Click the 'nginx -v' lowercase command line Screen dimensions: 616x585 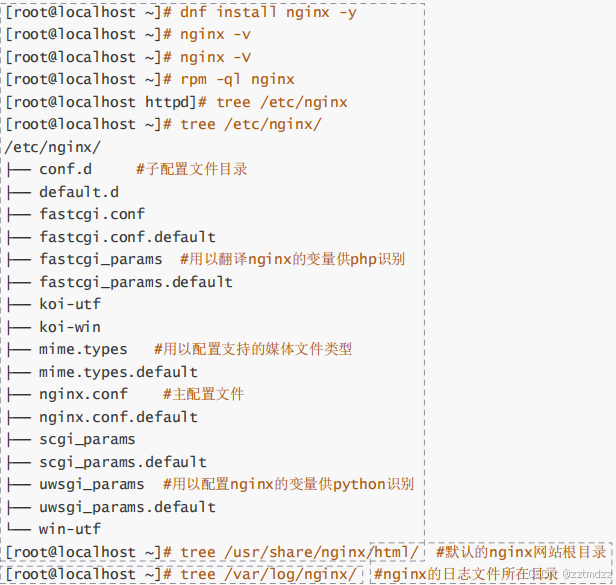click(x=215, y=35)
